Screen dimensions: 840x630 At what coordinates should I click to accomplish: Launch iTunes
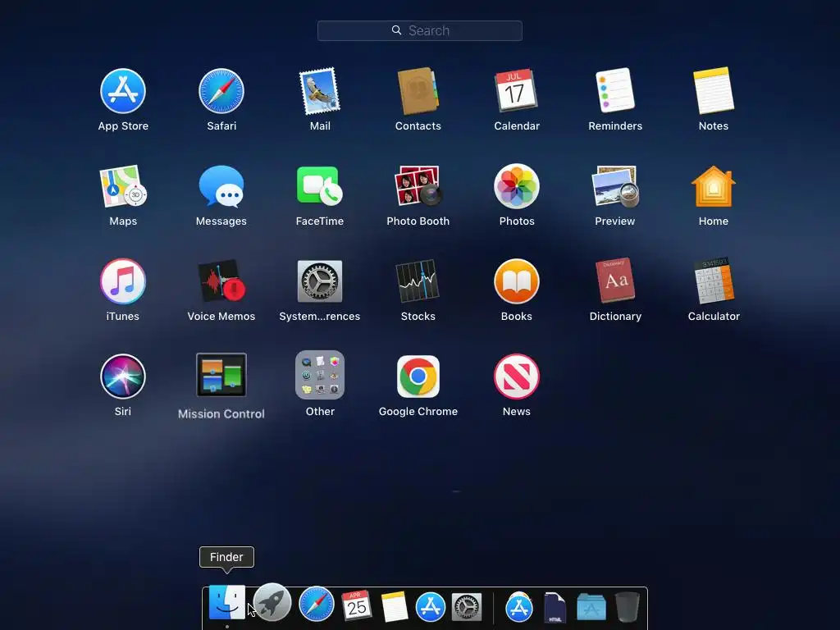pos(123,281)
